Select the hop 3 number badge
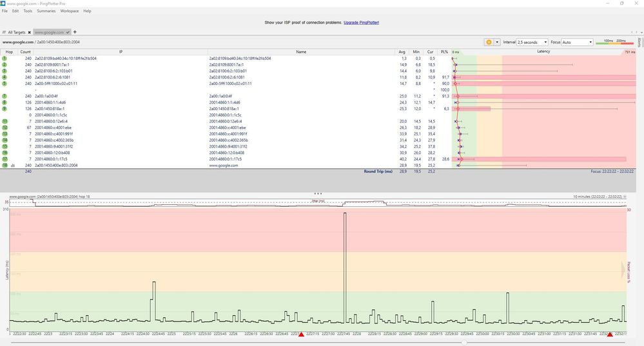This screenshot has width=644, height=346. (x=5, y=71)
